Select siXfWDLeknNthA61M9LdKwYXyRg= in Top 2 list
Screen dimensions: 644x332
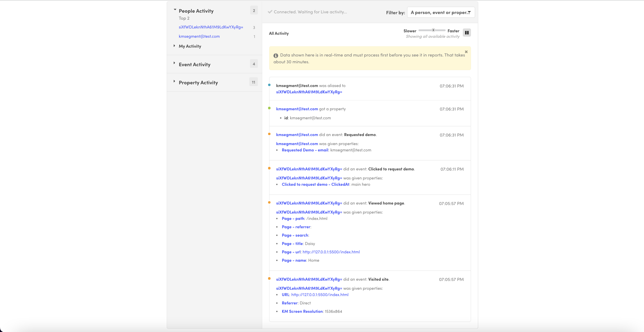[x=211, y=27]
